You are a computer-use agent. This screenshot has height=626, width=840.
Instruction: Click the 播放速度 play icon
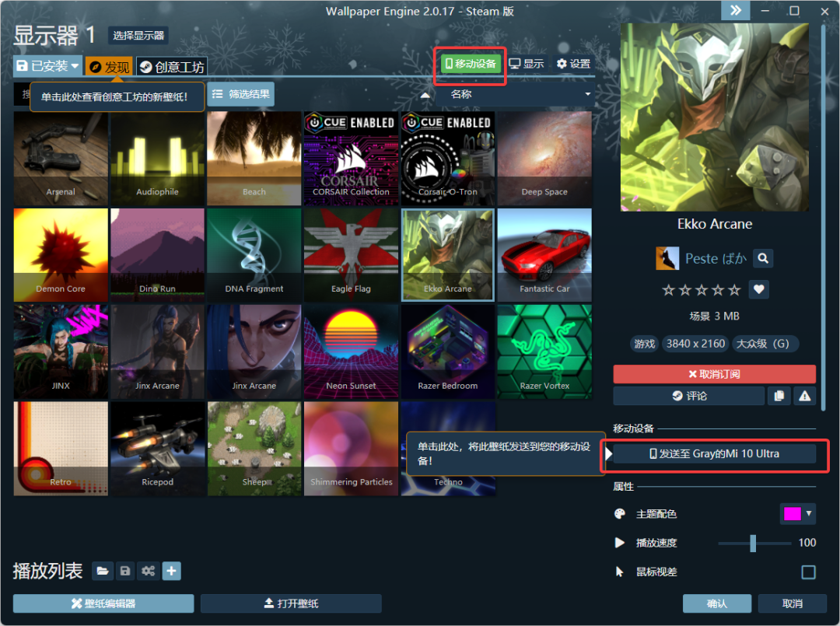[620, 543]
